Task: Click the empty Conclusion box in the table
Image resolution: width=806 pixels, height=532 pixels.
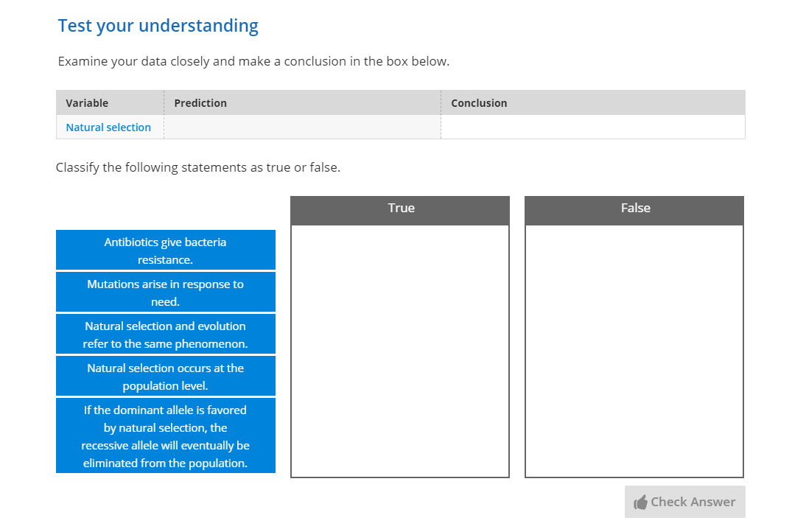Action: (592, 127)
